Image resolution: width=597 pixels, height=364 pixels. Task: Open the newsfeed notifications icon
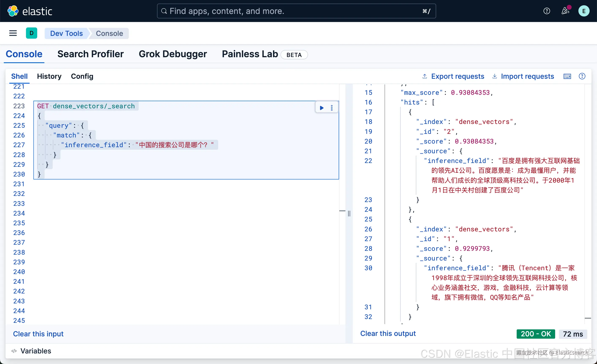pyautogui.click(x=565, y=11)
